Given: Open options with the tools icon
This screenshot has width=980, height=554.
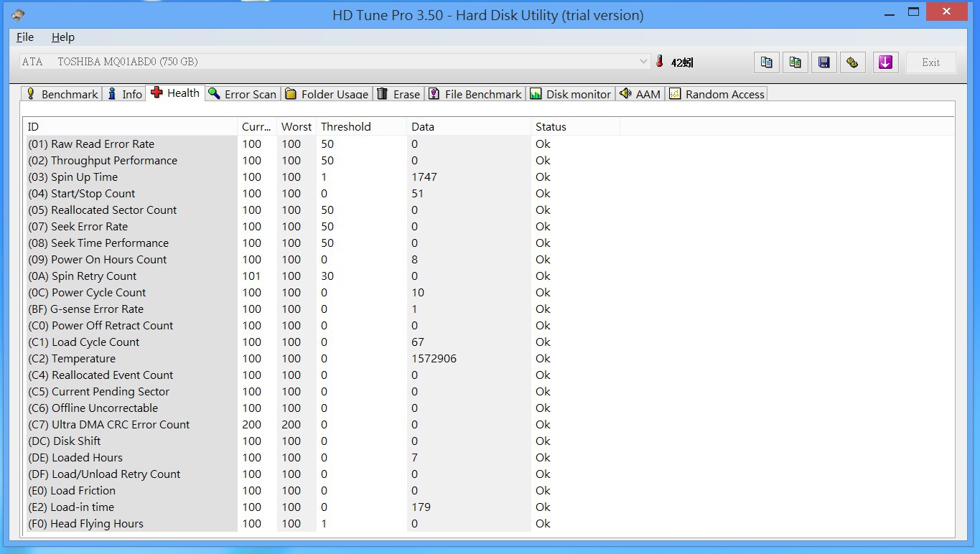Looking at the screenshot, I should tap(852, 62).
